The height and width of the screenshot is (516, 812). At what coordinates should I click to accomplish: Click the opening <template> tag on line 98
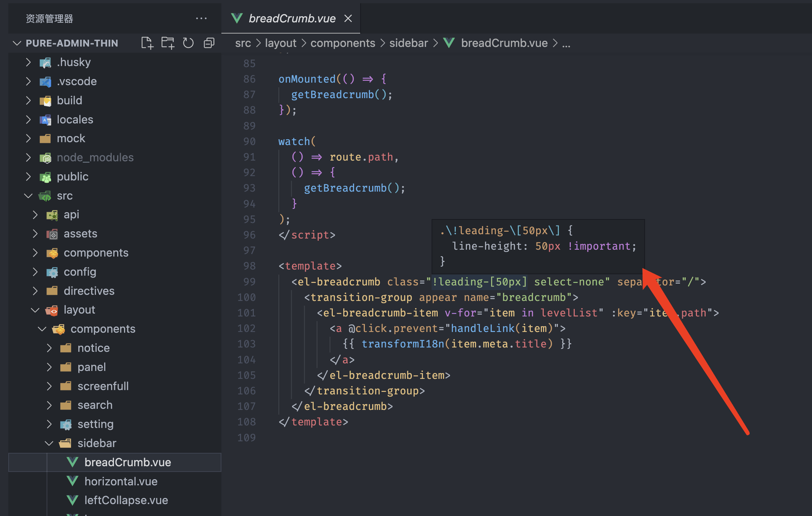pyautogui.click(x=310, y=266)
